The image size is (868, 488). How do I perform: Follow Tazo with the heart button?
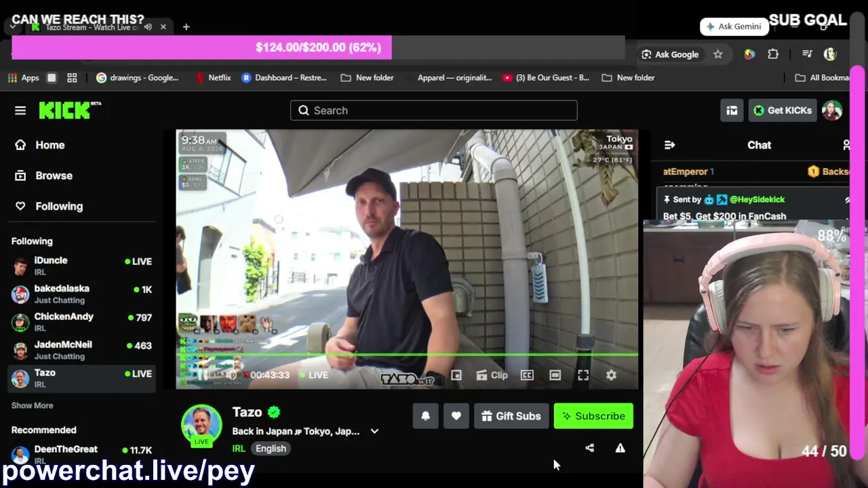[456, 416]
